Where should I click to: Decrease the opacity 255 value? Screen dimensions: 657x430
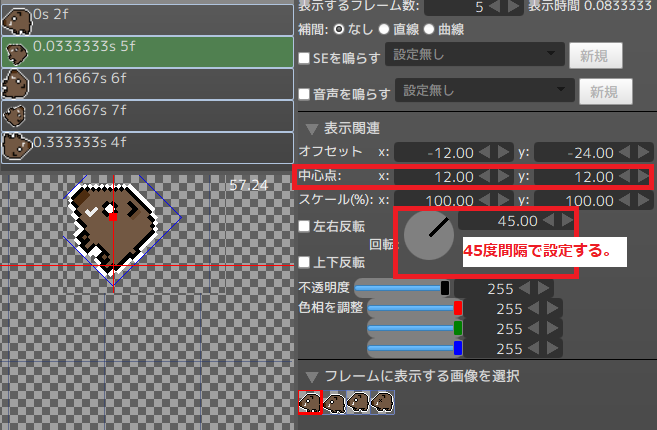tap(525, 288)
